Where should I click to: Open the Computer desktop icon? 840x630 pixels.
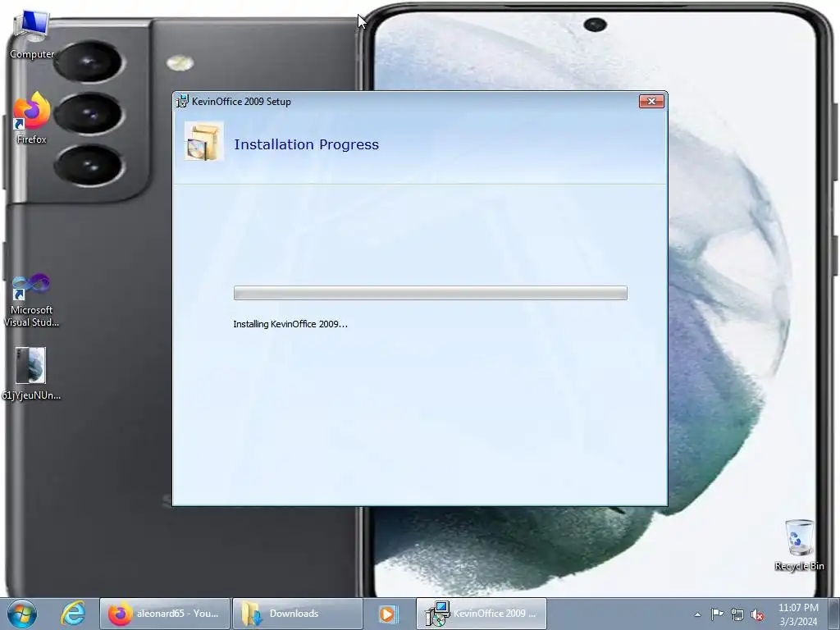[32, 34]
